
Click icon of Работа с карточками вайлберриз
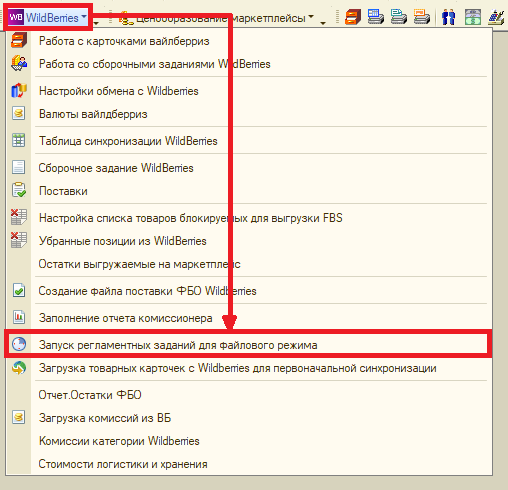19,41
